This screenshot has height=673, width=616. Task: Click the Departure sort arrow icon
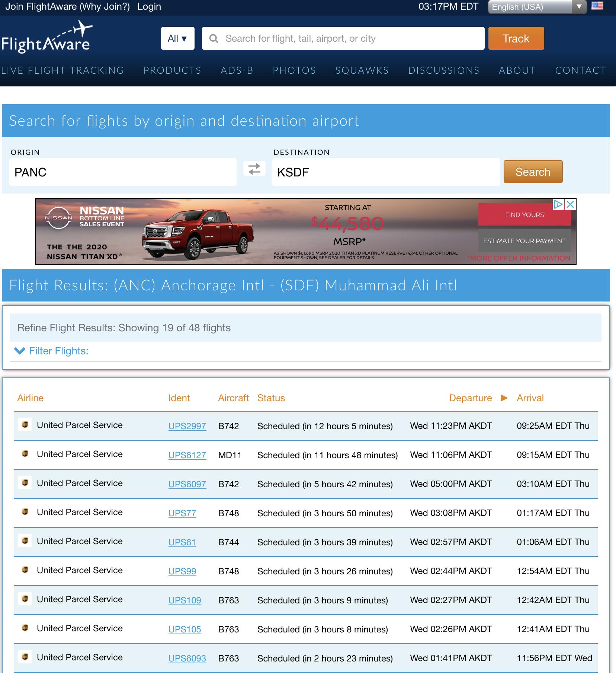pos(504,398)
